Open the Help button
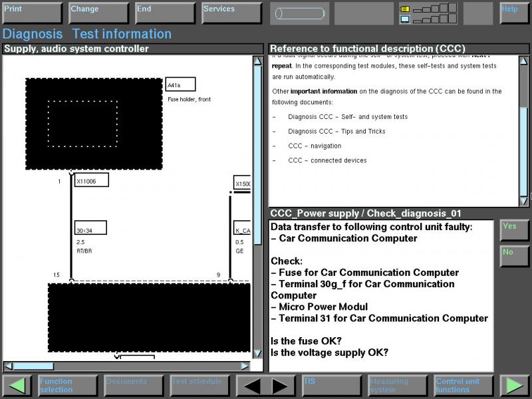532x399 pixels. (x=514, y=13)
